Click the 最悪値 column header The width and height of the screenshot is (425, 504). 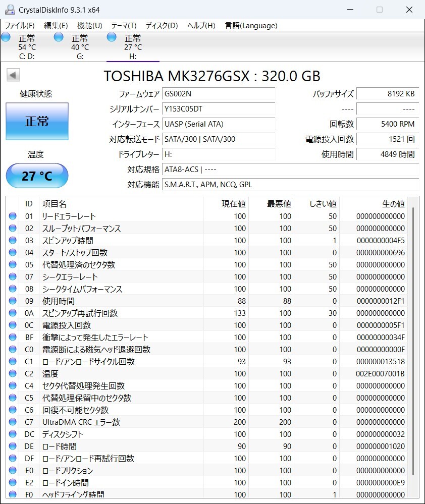coord(271,203)
